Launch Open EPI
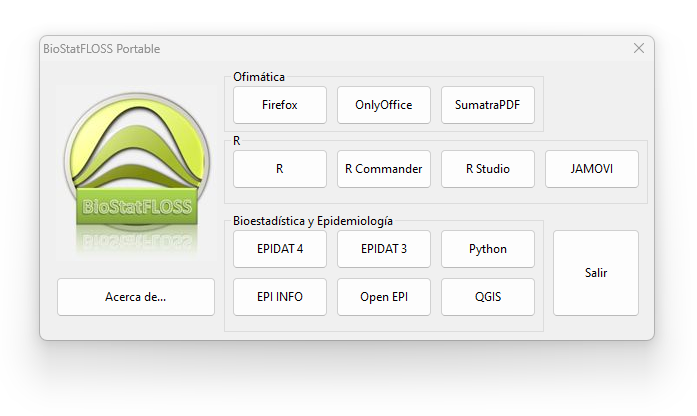Viewport: 697px width, 416px height. (384, 297)
